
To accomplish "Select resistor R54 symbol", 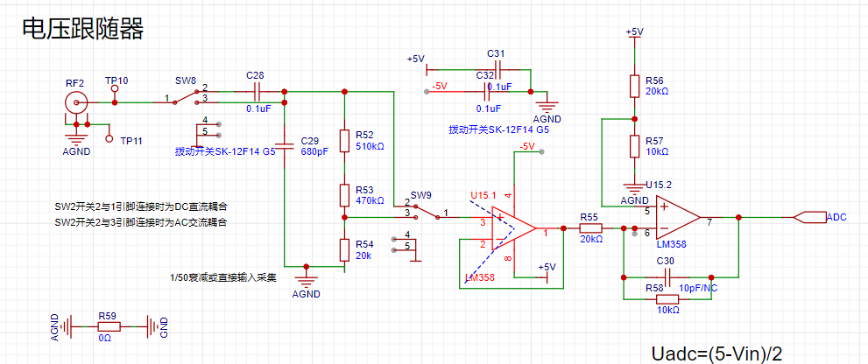I will coord(344,249).
